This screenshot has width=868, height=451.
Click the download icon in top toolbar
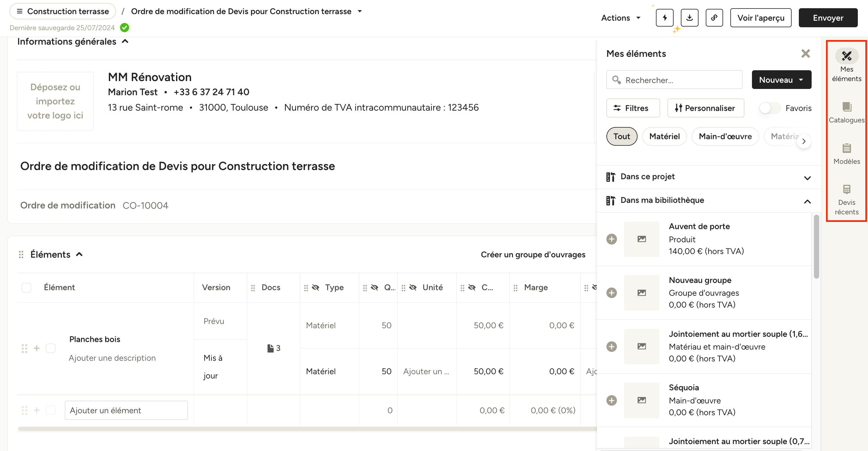coord(689,18)
